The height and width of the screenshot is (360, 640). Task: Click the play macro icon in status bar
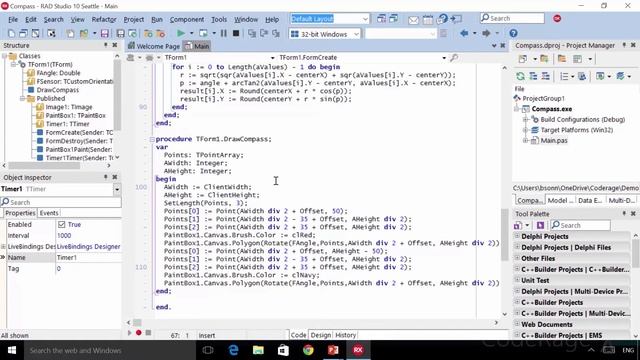pos(130,333)
